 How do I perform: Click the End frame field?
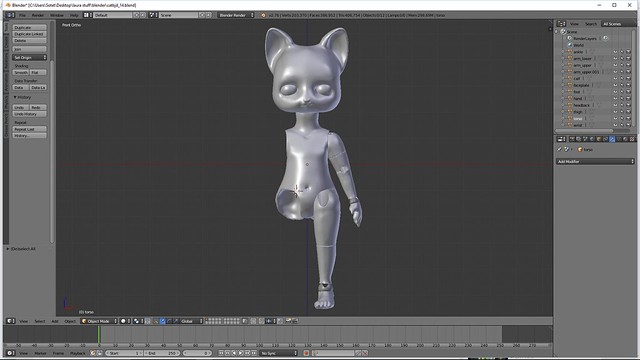162,353
